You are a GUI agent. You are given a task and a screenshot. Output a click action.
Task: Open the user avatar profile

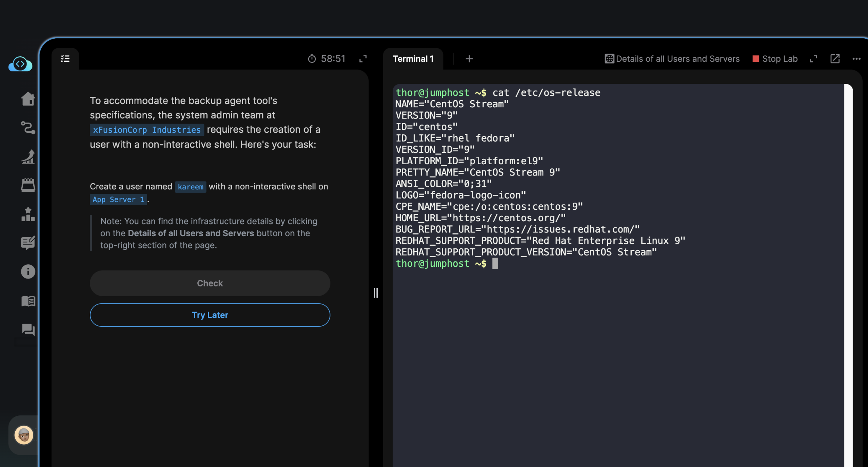pyautogui.click(x=24, y=435)
